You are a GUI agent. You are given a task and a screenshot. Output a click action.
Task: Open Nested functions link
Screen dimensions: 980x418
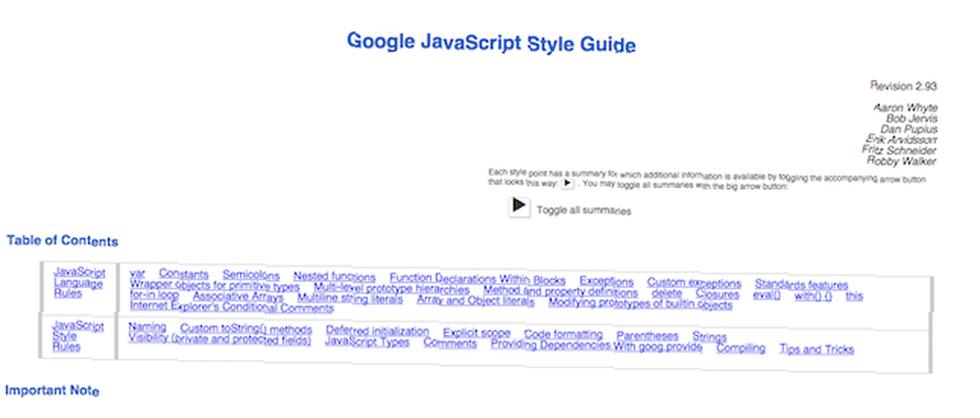334,276
